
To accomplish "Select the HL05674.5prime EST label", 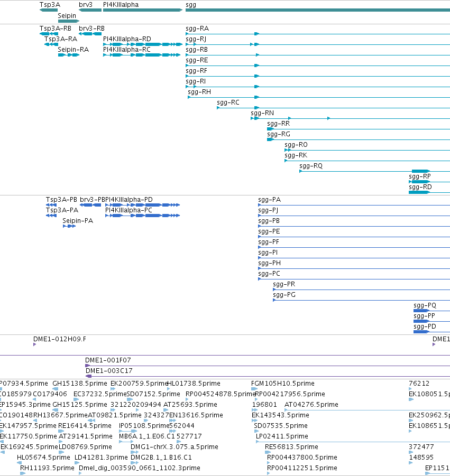I will click(x=43, y=458).
